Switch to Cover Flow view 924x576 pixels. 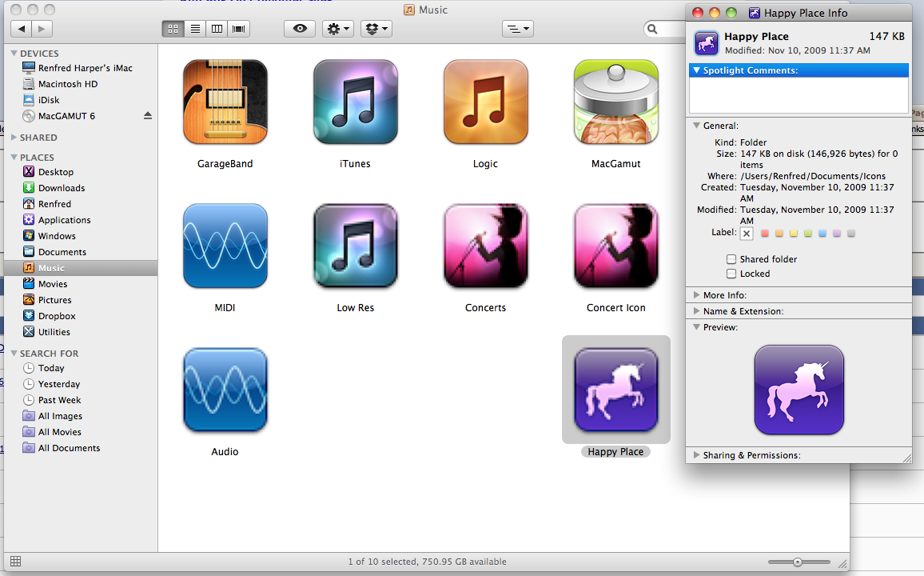[x=239, y=28]
